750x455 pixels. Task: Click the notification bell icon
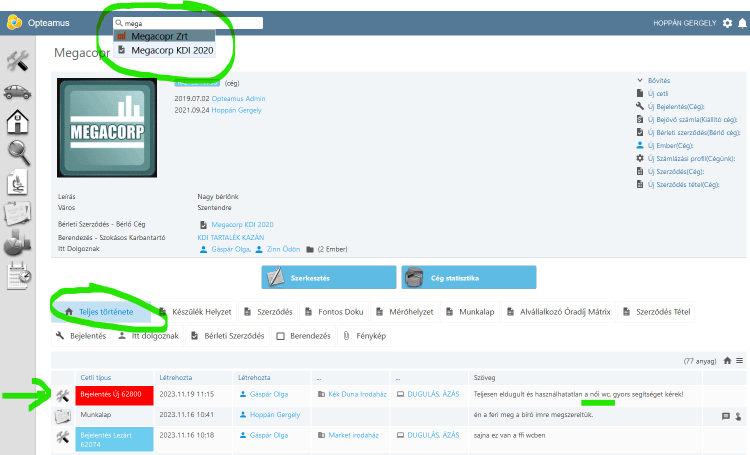click(x=741, y=23)
